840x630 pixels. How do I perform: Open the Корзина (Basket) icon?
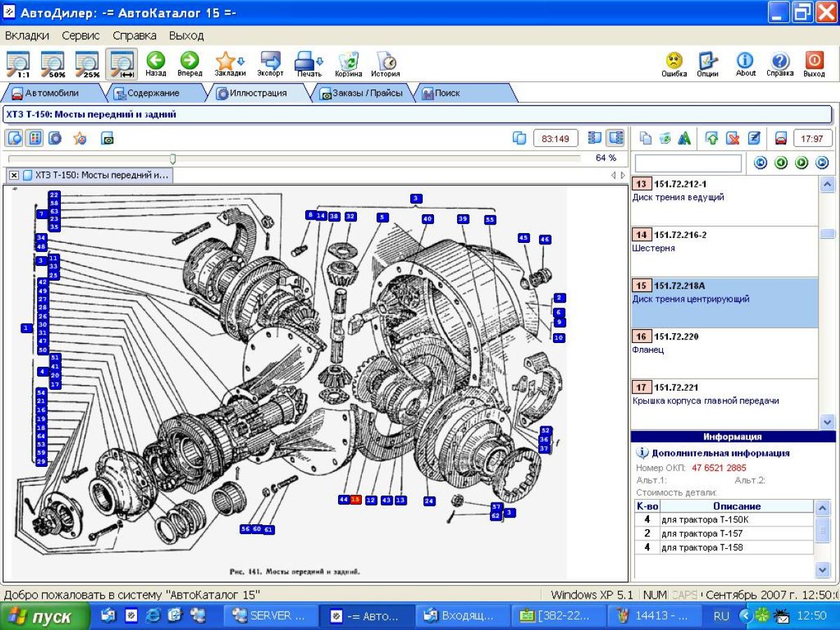349,61
